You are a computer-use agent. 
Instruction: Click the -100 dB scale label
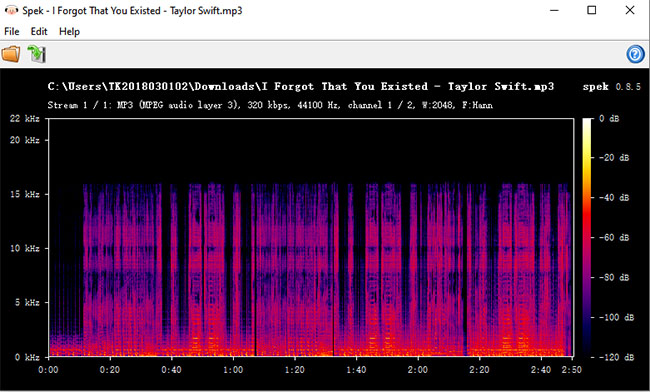point(616,317)
